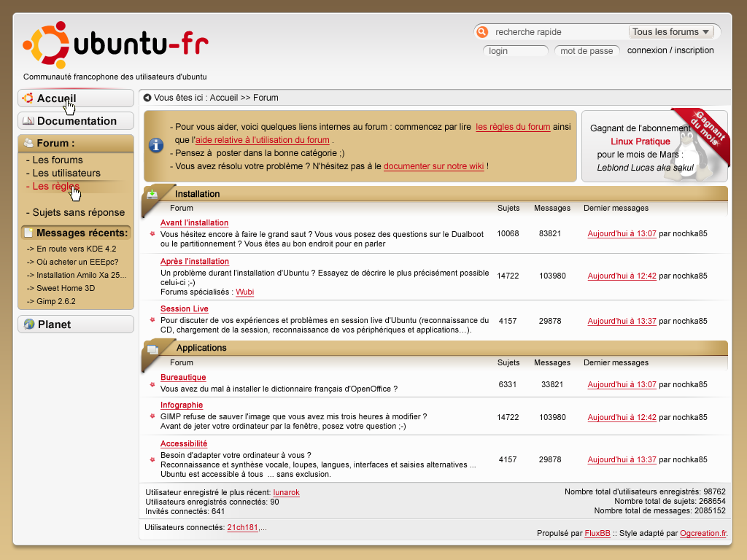747x560 pixels.
Task: Click the orange search magnifier icon
Action: 482,32
